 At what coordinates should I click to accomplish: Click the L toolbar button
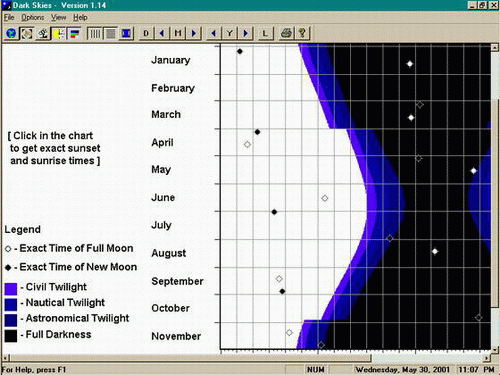pyautogui.click(x=265, y=33)
